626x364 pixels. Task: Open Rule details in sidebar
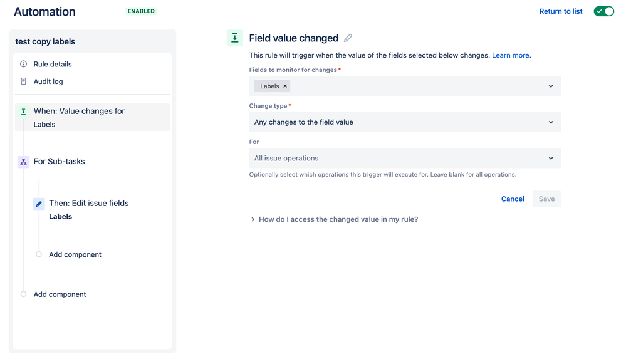tap(53, 64)
